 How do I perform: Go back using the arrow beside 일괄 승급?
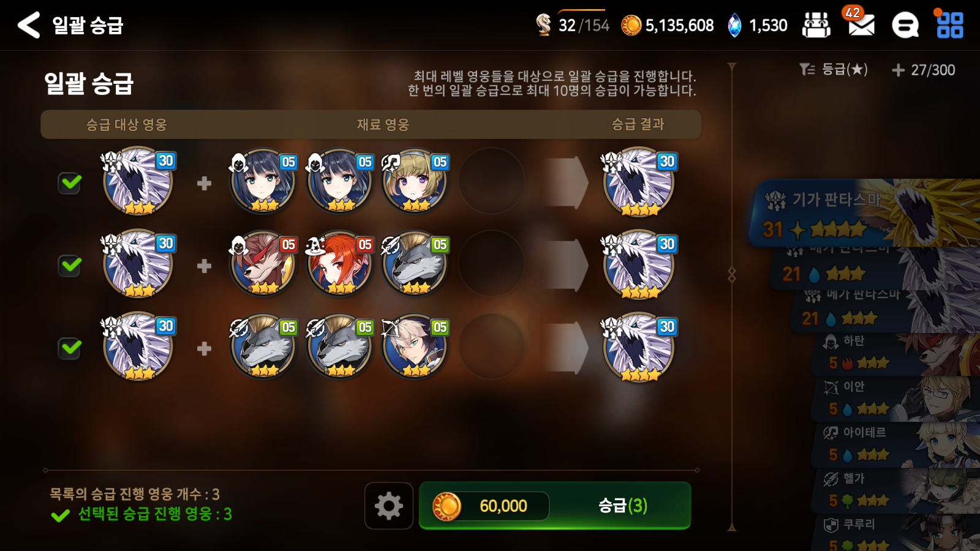tap(29, 25)
